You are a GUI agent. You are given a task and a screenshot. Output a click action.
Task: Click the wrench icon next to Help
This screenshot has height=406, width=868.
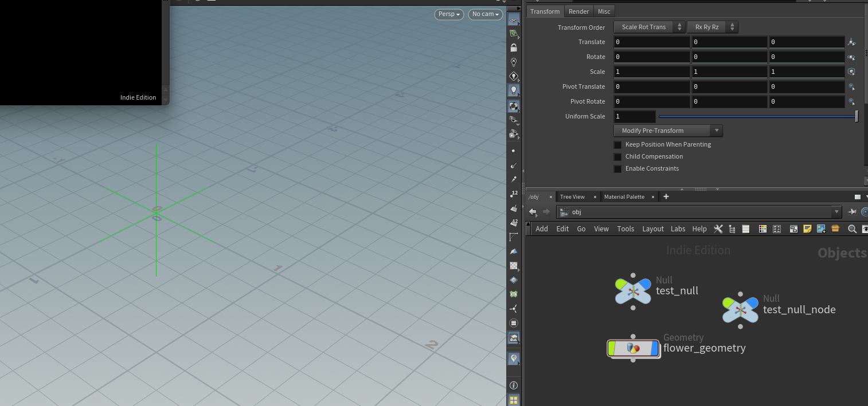(x=718, y=229)
